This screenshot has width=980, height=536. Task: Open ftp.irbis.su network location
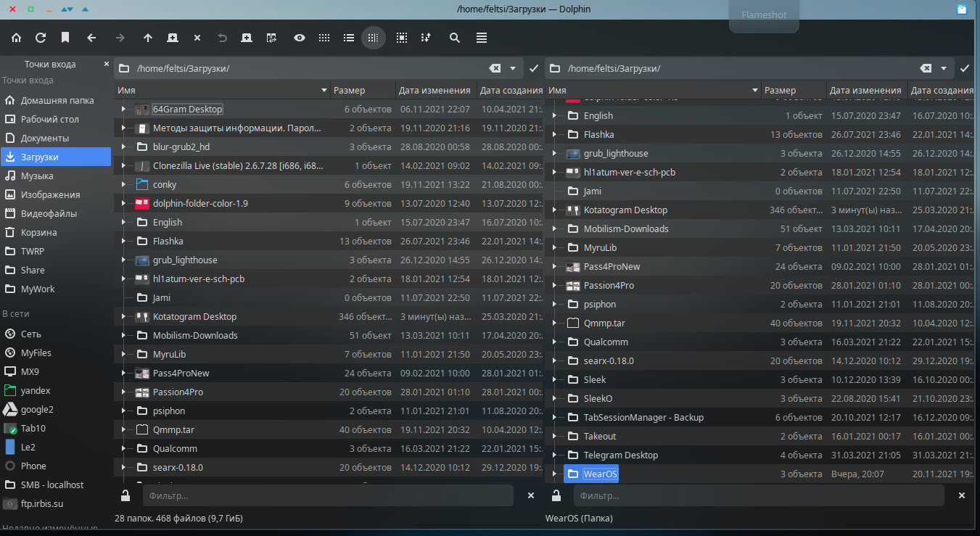[56, 503]
